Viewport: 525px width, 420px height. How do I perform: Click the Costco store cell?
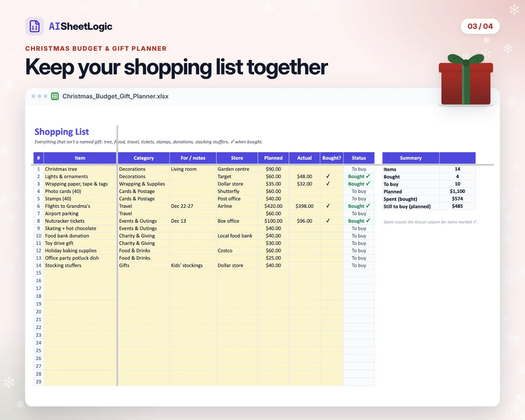(237, 251)
